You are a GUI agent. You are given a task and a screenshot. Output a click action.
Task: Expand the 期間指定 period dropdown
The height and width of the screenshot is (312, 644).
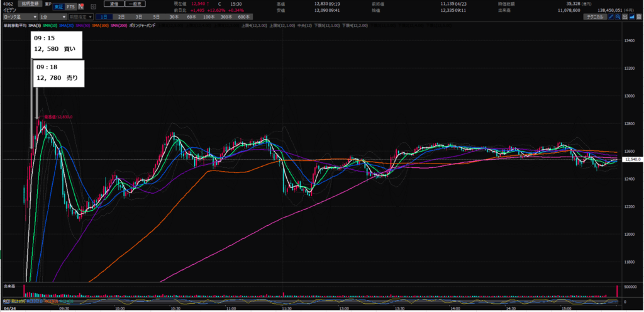(81, 17)
